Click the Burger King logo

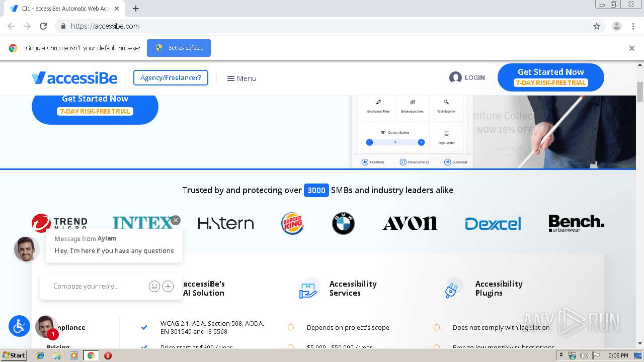point(292,223)
